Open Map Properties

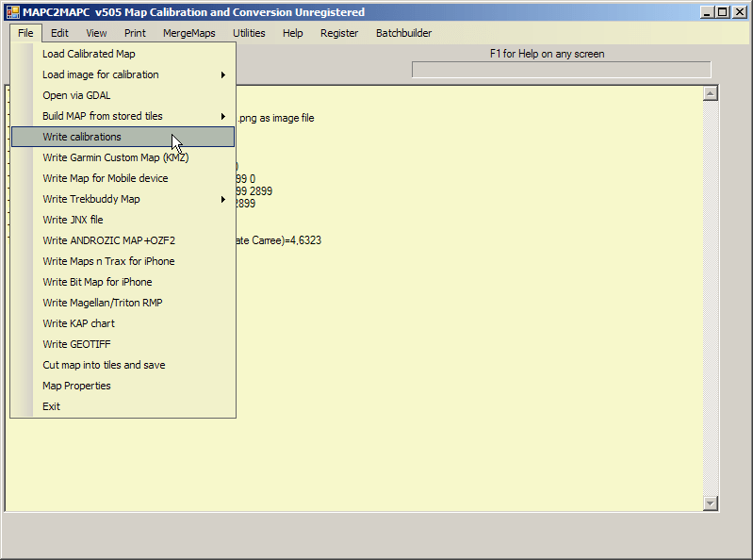click(x=123, y=386)
